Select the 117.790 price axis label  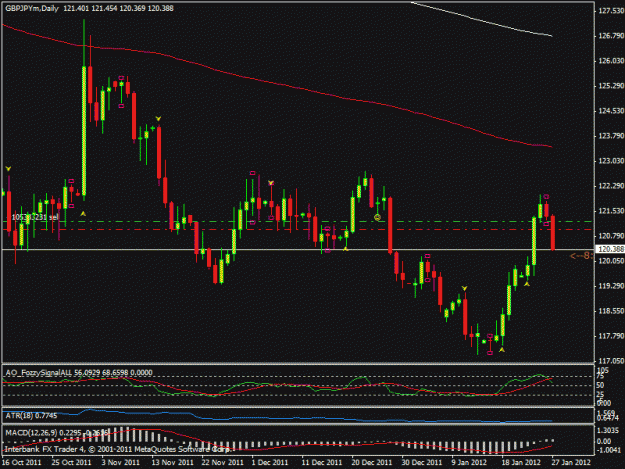tap(611, 336)
